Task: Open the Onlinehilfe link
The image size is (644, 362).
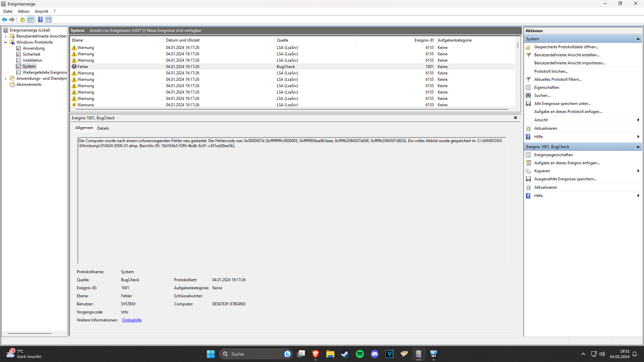Action: (x=131, y=320)
